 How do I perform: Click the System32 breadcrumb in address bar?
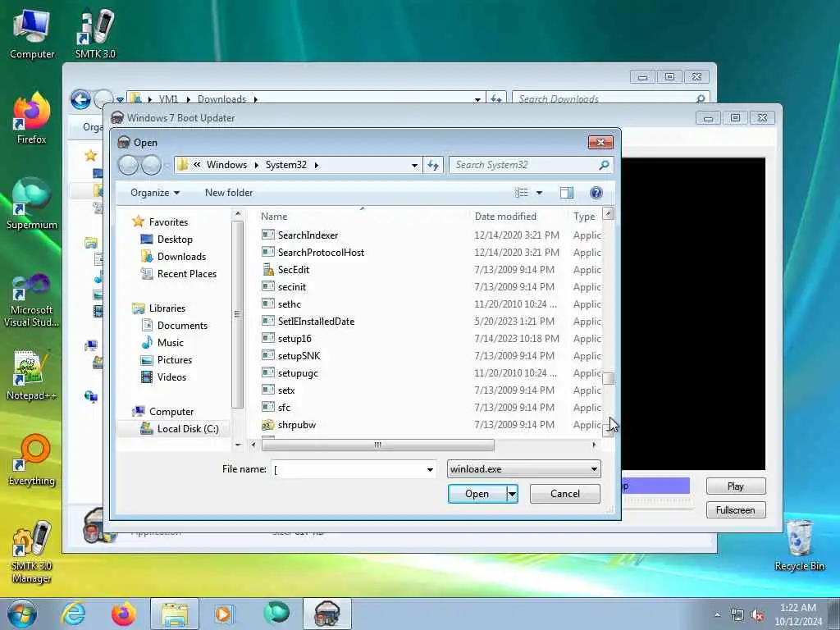(286, 165)
